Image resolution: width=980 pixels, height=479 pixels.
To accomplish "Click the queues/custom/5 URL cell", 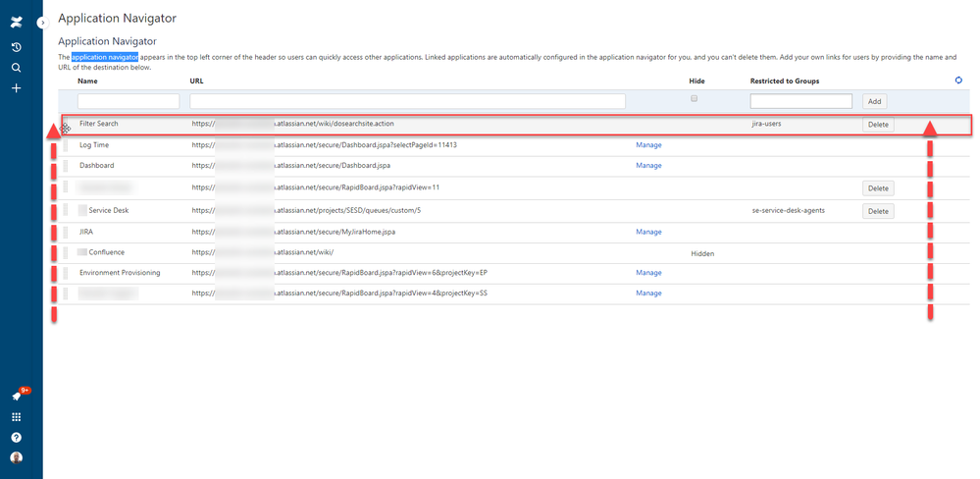I will 306,211.
